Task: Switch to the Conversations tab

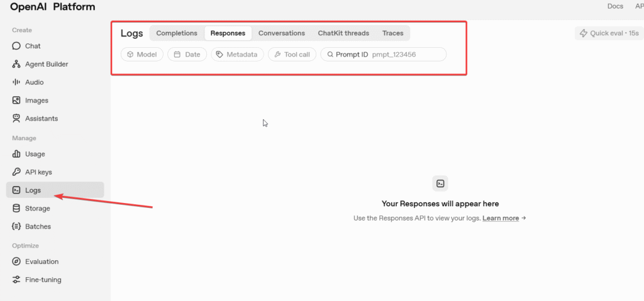Action: 281,33
